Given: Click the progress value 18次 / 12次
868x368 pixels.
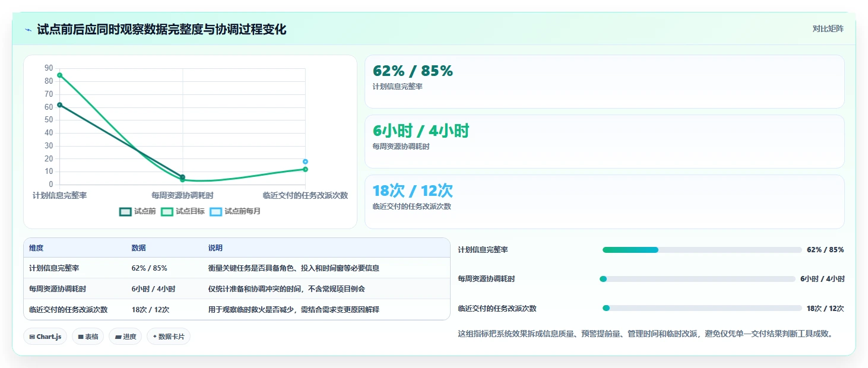Looking at the screenshot, I should point(825,309).
